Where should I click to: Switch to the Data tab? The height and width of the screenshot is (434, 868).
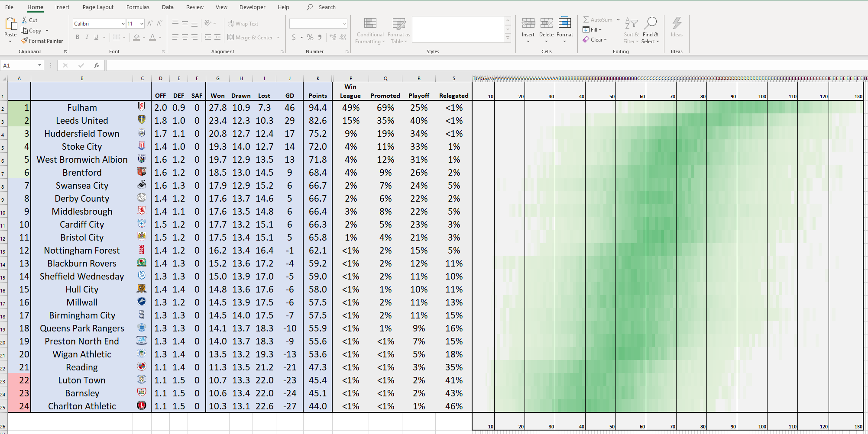(168, 7)
